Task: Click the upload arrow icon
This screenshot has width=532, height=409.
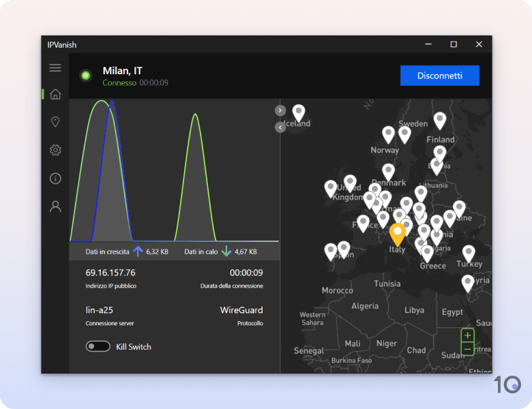Action: (138, 252)
